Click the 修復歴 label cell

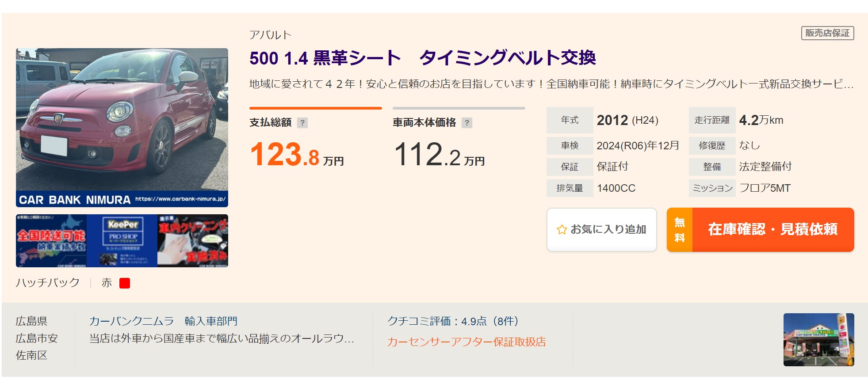coord(712,145)
